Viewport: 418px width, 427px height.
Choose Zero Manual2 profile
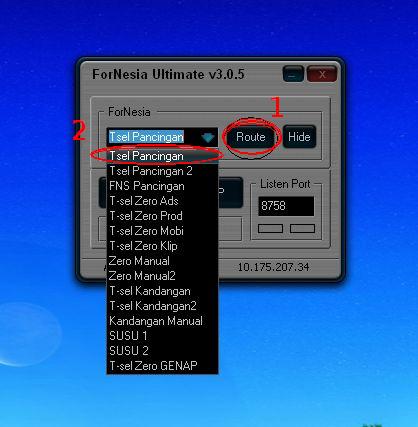click(162, 276)
